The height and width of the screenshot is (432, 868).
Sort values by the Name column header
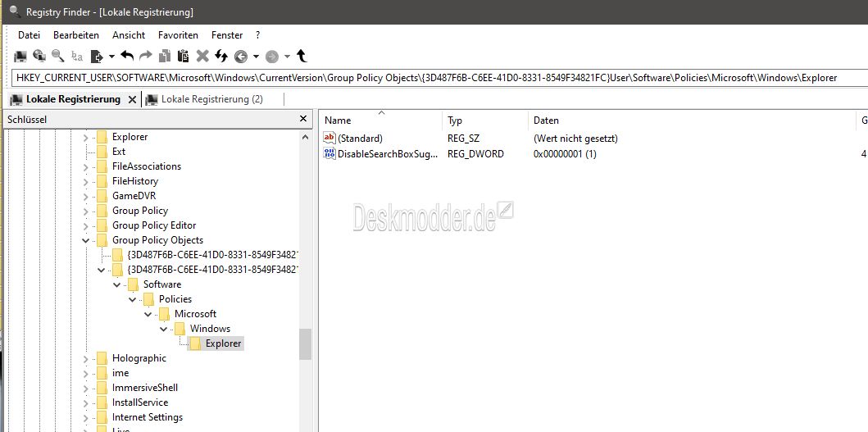click(x=381, y=121)
